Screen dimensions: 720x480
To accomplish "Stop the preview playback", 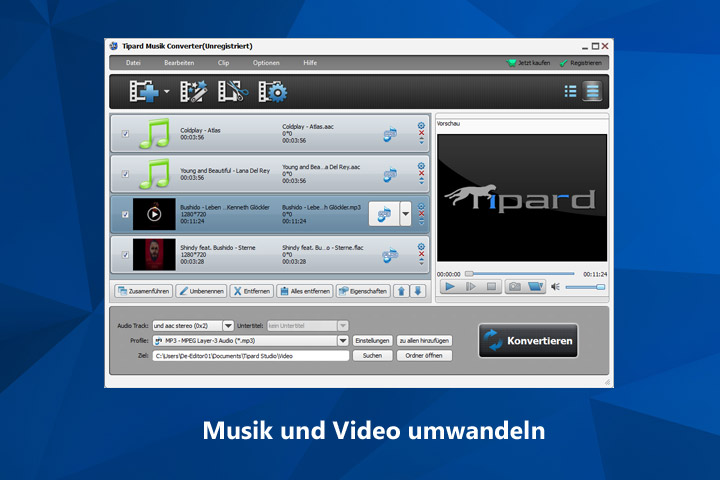I will coord(491,287).
